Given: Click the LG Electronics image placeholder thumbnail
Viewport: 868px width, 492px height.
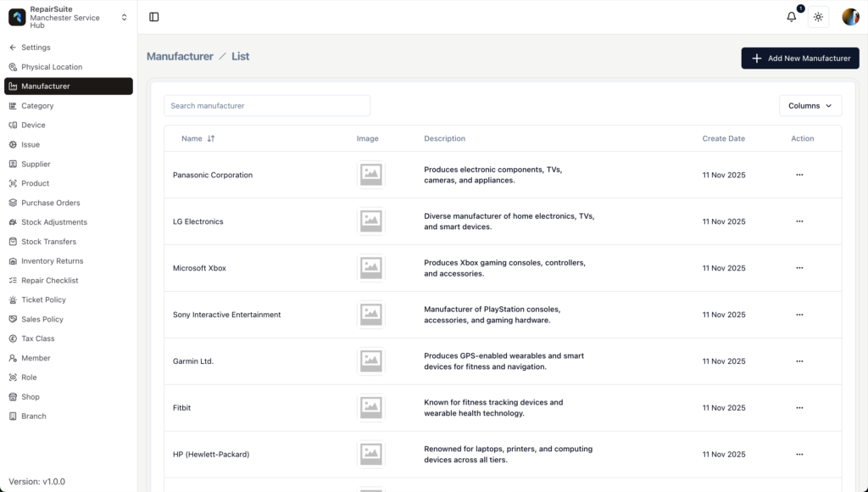Looking at the screenshot, I should pyautogui.click(x=370, y=221).
